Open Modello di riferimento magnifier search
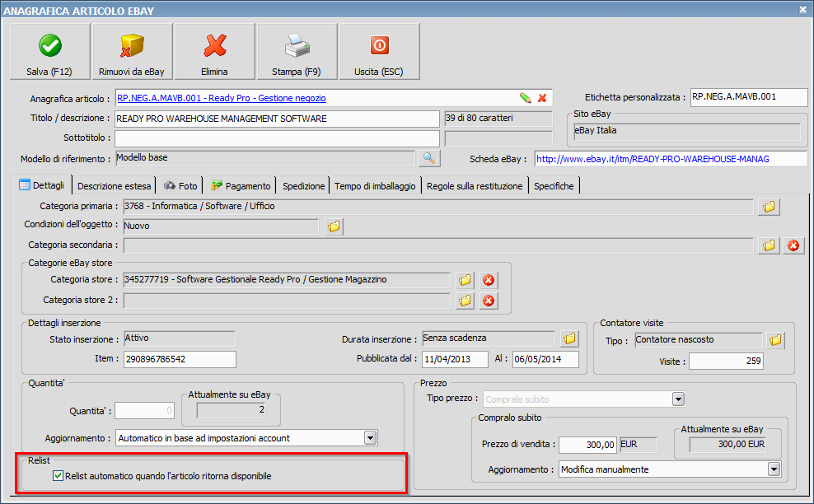Image resolution: width=814 pixels, height=504 pixels. [429, 158]
